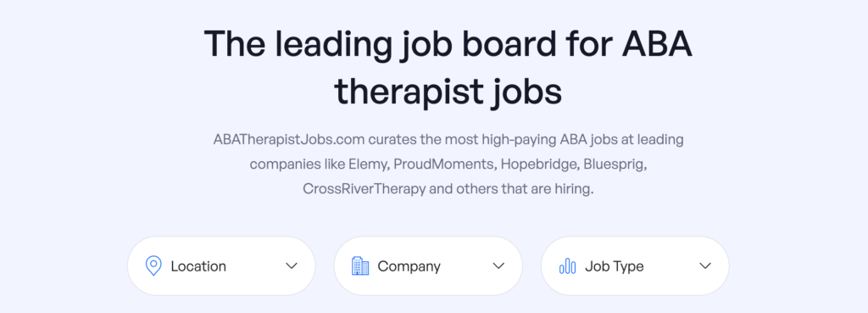Image resolution: width=868 pixels, height=313 pixels.
Task: Select the 'Job Type' label text
Action: [x=615, y=267]
